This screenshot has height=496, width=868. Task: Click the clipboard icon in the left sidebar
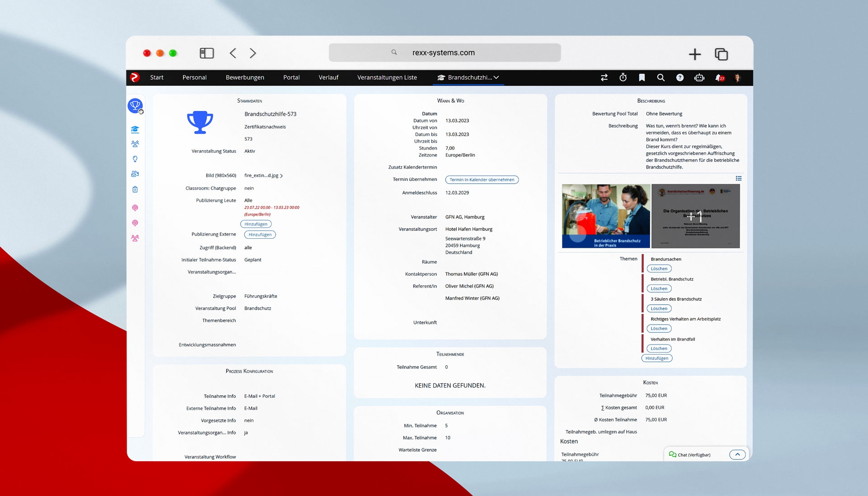coord(135,189)
